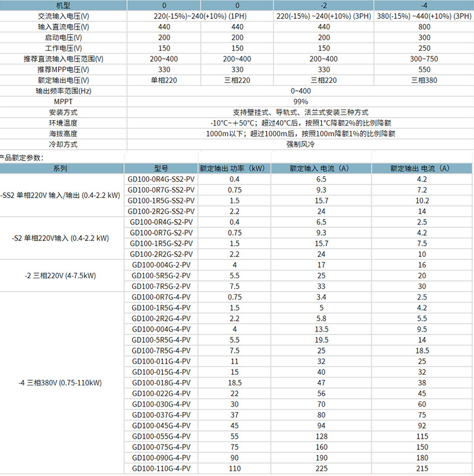Select the 13.5 input current value
The height and width of the screenshot is (476, 474).
tap(322, 329)
